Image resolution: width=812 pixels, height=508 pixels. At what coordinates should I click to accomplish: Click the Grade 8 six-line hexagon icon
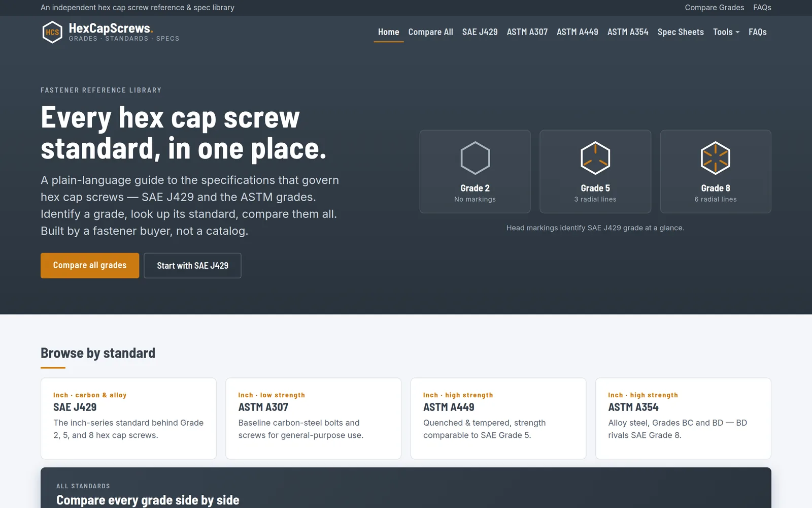[x=716, y=158]
